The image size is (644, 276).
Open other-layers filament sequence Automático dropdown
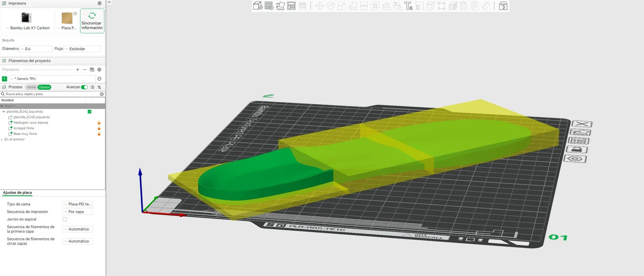pyautogui.click(x=78, y=241)
